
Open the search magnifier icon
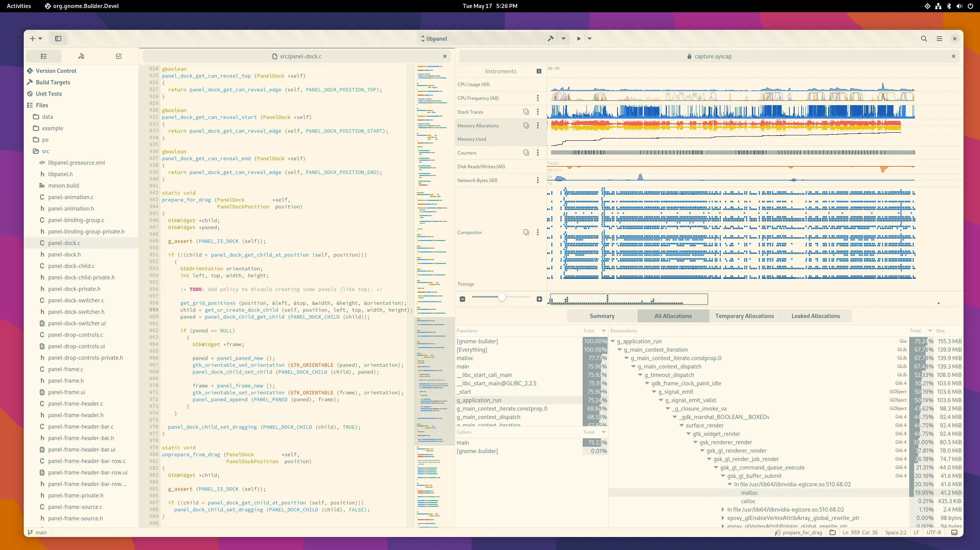924,39
